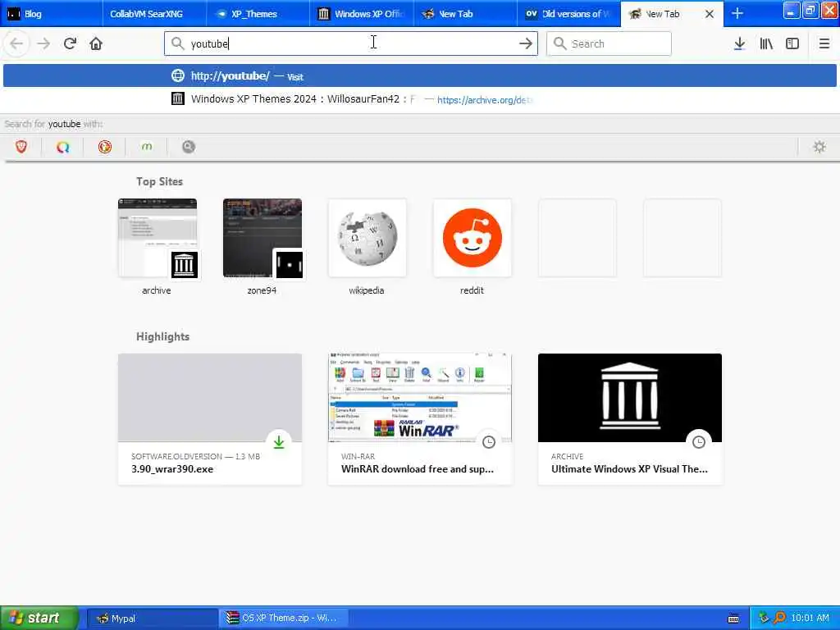Select OS XP Theme.zip taskbar item
This screenshot has height=630, width=840.
click(x=284, y=619)
